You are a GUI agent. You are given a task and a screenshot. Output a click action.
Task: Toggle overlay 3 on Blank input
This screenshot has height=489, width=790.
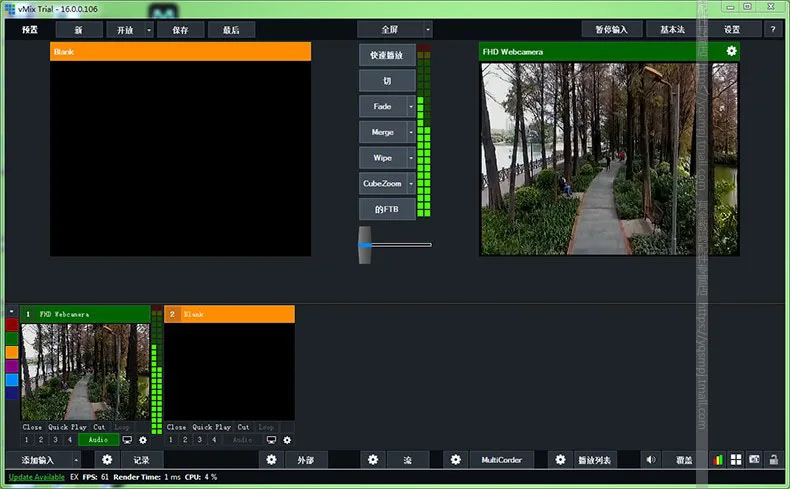click(200, 440)
